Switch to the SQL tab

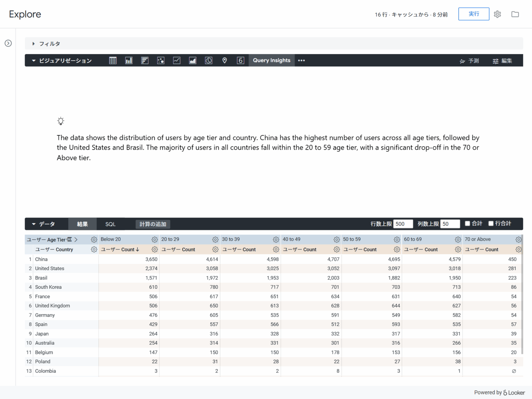click(x=110, y=224)
